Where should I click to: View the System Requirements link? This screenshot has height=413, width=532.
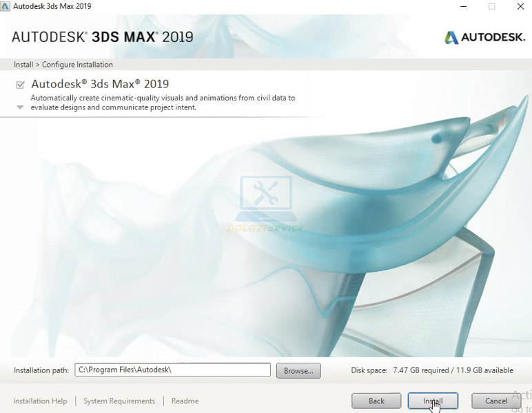pyautogui.click(x=119, y=401)
